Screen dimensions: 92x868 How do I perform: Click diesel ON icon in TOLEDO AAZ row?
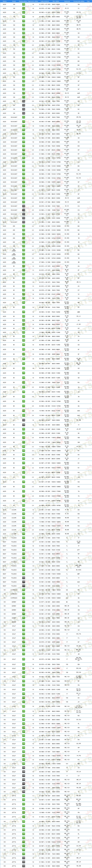tap(24, 582)
